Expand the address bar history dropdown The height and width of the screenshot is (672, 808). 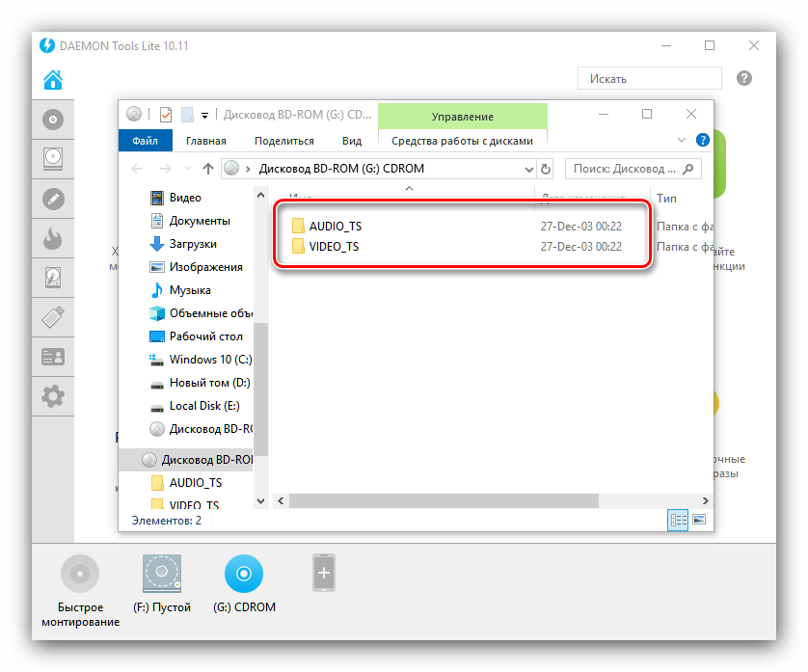pos(527,169)
